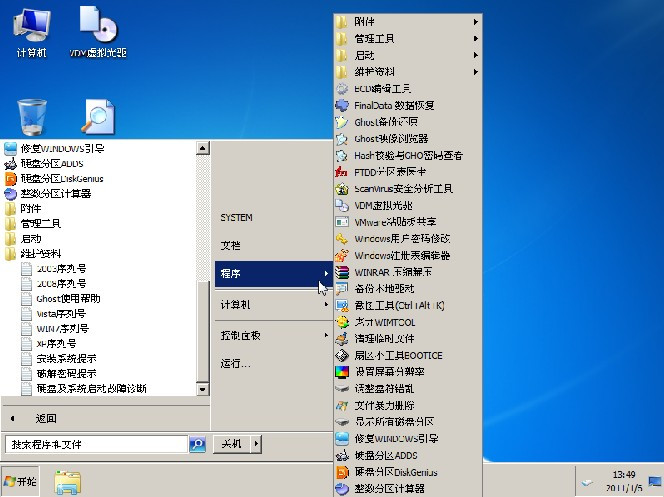Run 清理临时文件
664x497 pixels.
[x=408, y=339]
